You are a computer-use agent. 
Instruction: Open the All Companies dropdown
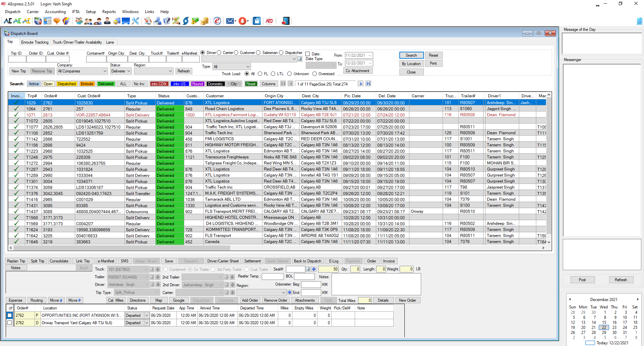[82, 71]
